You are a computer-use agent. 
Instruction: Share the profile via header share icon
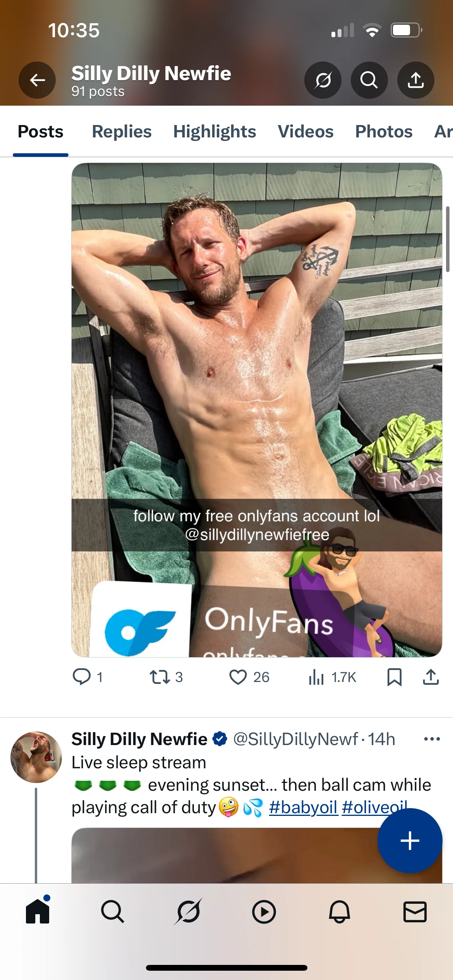click(415, 80)
